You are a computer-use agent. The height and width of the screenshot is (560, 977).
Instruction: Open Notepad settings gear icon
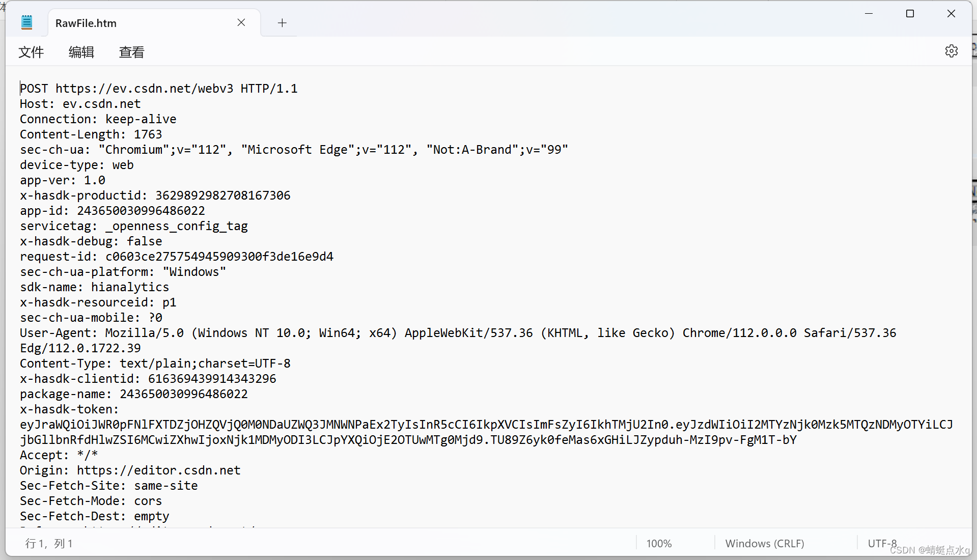coord(951,51)
